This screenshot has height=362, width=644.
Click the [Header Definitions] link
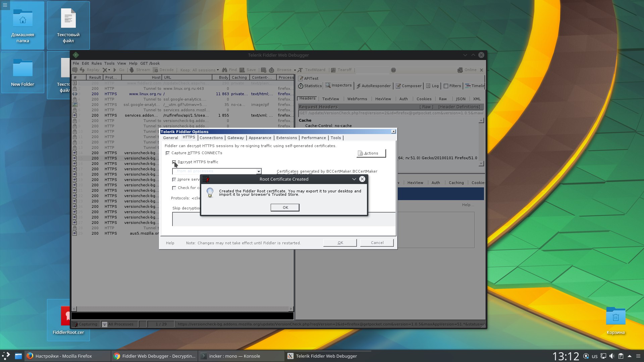click(x=459, y=107)
